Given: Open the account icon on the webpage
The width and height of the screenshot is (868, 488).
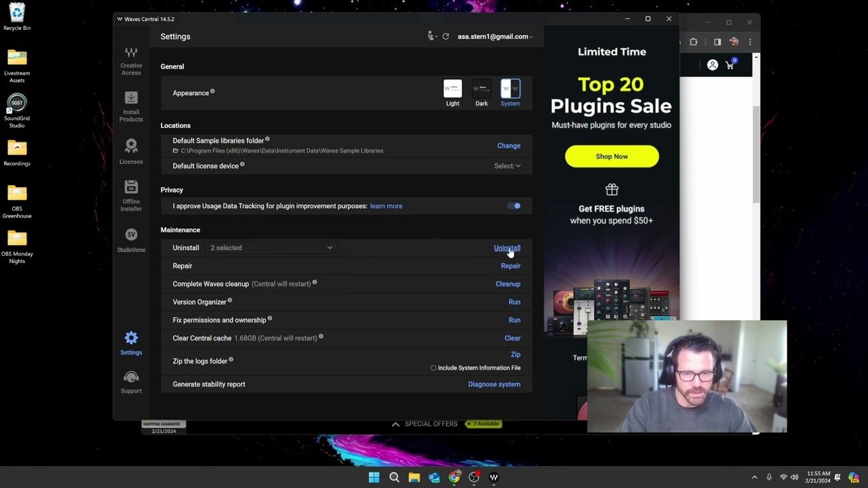Looking at the screenshot, I should [712, 65].
